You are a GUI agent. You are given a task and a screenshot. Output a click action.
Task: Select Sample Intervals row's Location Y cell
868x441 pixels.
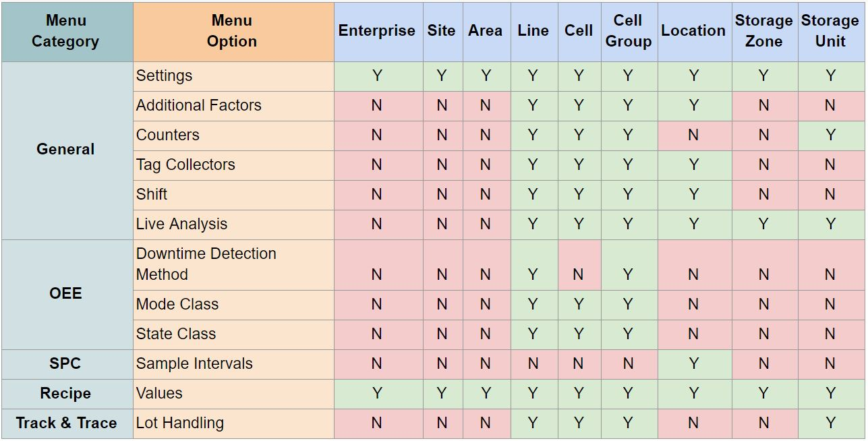click(693, 363)
